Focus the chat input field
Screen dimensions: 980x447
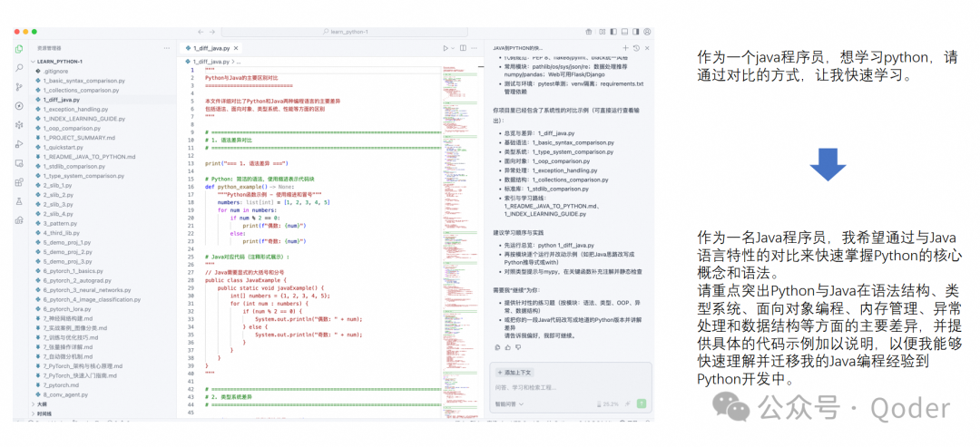pyautogui.click(x=569, y=388)
